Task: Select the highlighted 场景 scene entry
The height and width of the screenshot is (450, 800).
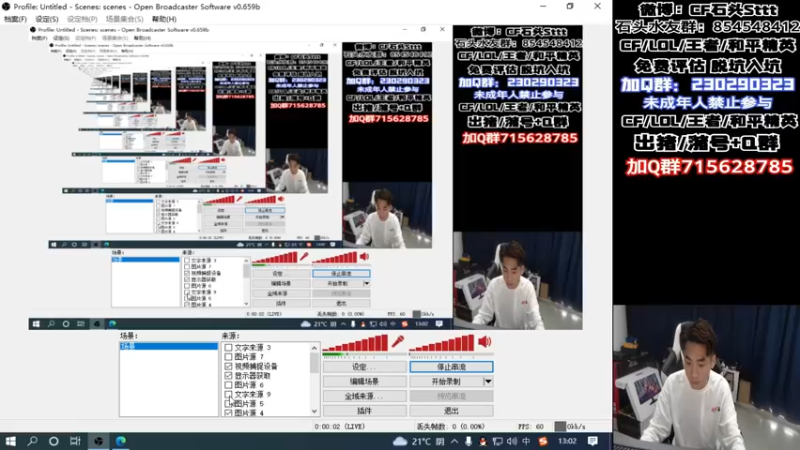Action: pos(168,346)
